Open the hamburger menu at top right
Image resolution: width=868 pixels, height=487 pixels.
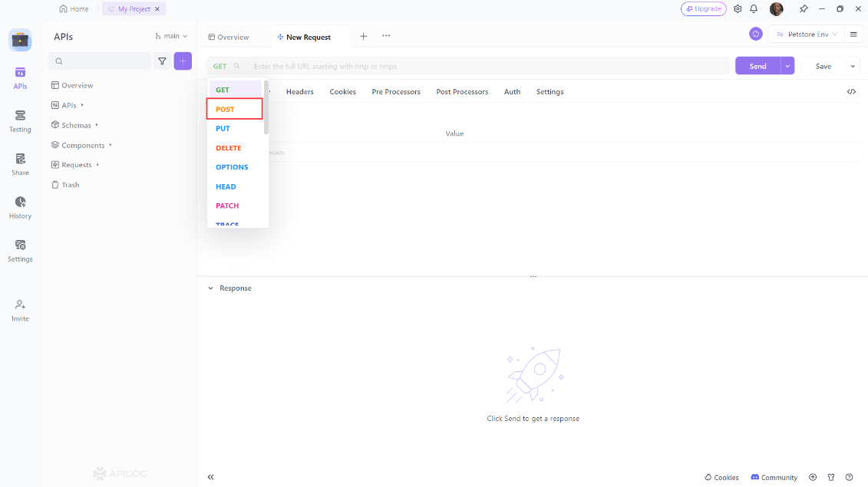pyautogui.click(x=853, y=35)
